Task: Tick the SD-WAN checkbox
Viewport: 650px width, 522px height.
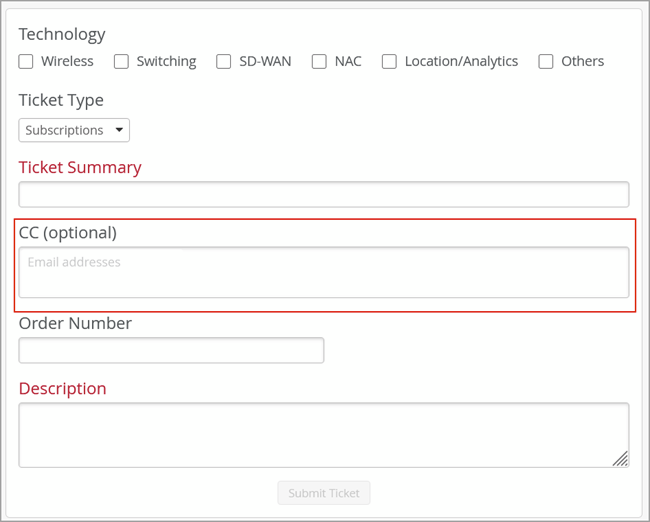Action: pos(224,62)
